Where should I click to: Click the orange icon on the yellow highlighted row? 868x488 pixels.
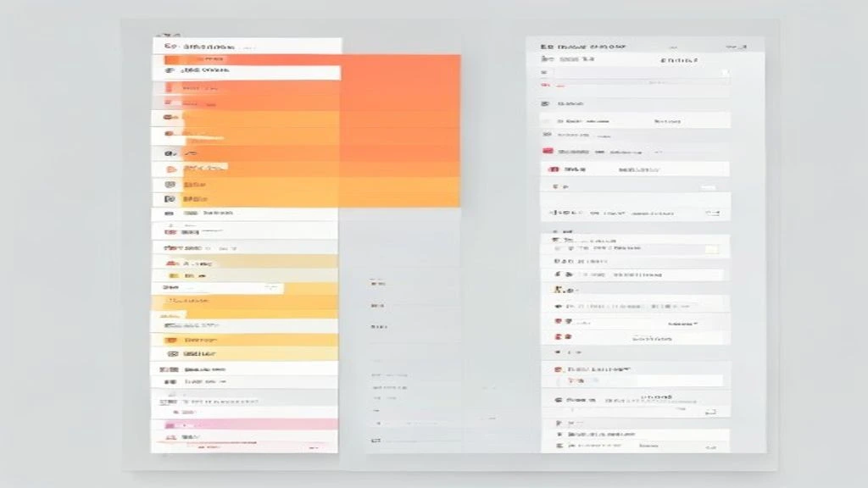click(171, 341)
